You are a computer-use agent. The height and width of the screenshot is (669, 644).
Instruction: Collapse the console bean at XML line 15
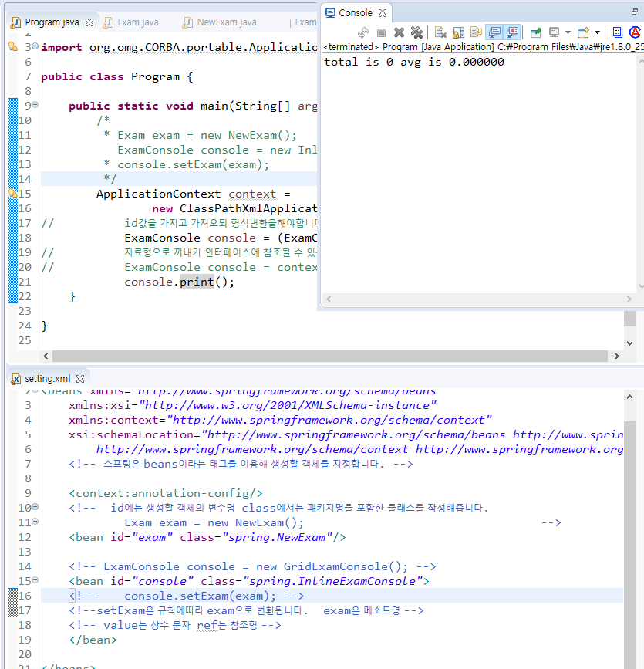(35, 579)
